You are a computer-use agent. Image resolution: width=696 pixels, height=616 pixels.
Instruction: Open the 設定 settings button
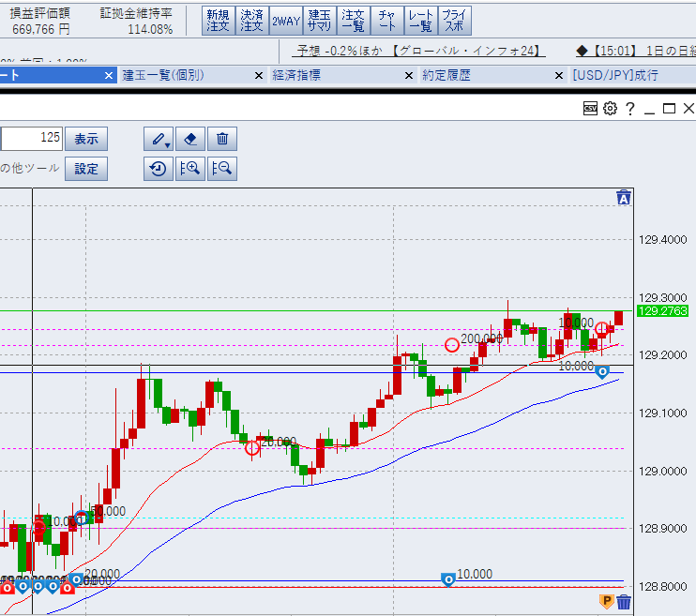tap(86, 169)
